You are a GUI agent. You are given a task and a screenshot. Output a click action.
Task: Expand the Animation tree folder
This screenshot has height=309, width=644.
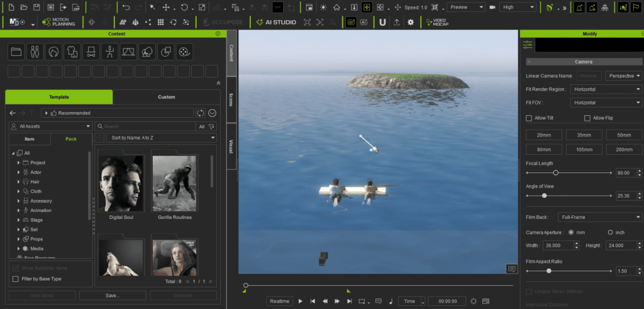(x=18, y=210)
